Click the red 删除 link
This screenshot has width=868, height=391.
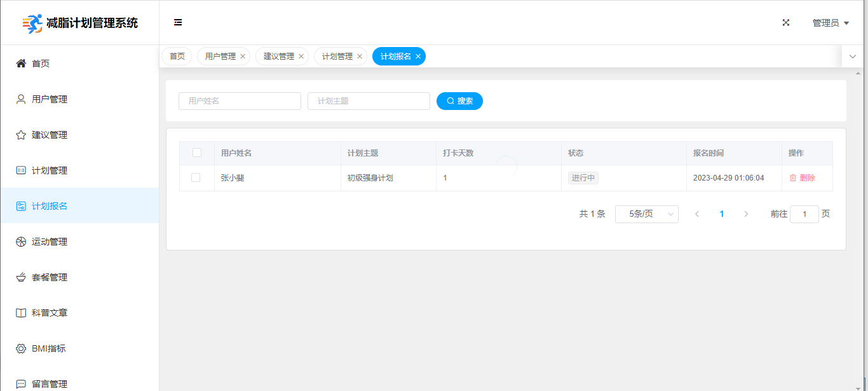pyautogui.click(x=802, y=178)
